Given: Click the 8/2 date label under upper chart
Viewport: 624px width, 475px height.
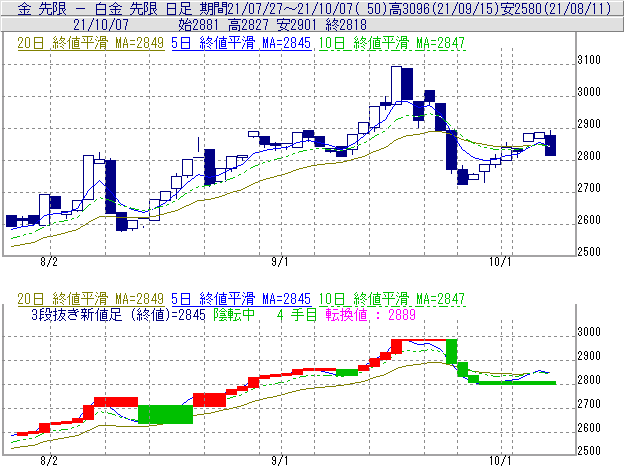Looking at the screenshot, I should (x=49, y=262).
